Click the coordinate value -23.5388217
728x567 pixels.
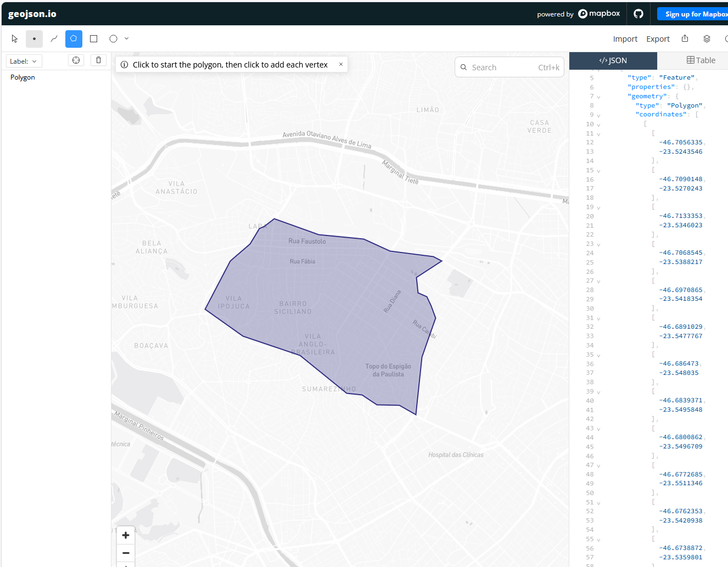tap(681, 262)
